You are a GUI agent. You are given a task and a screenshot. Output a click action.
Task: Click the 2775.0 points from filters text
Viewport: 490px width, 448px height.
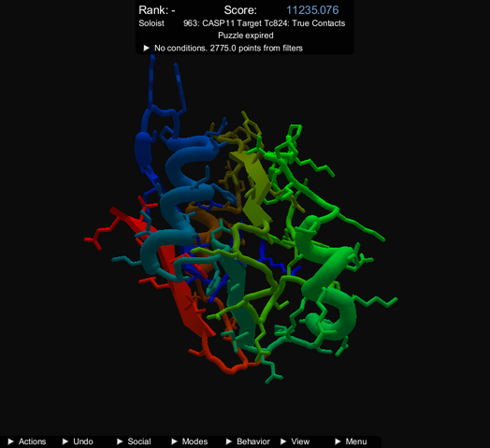(256, 48)
